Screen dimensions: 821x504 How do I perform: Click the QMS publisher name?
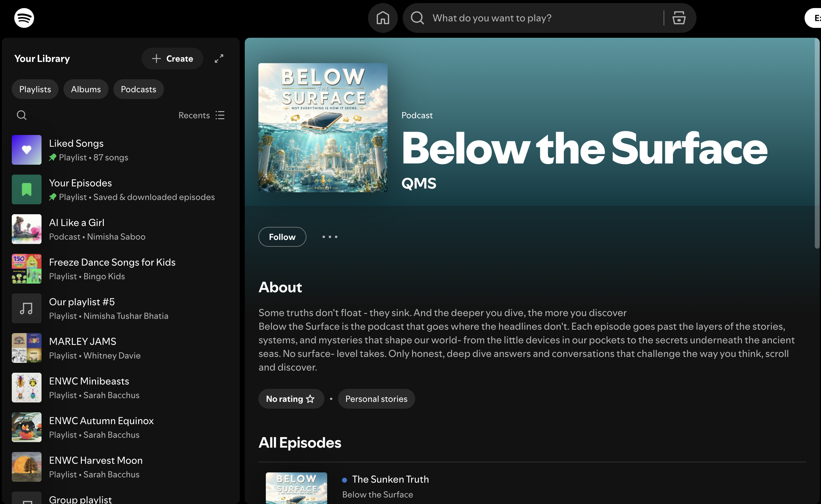click(x=419, y=184)
